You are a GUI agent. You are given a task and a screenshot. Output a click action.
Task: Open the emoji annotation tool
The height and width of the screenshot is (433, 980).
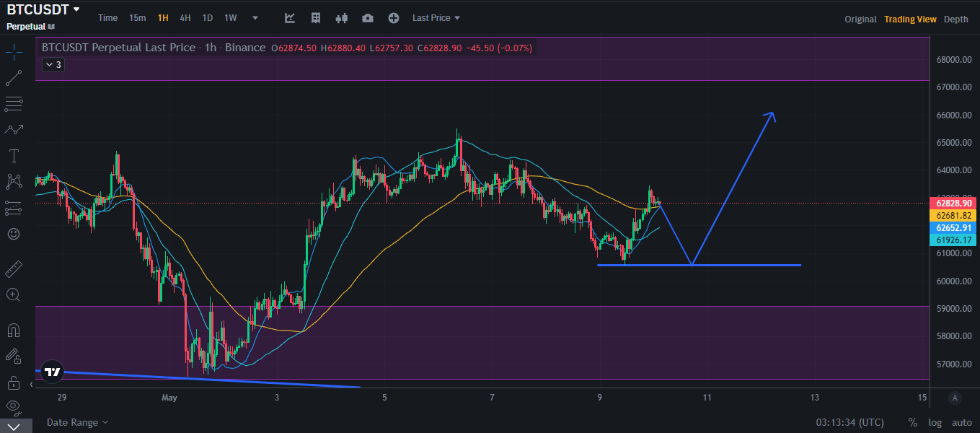coord(13,234)
